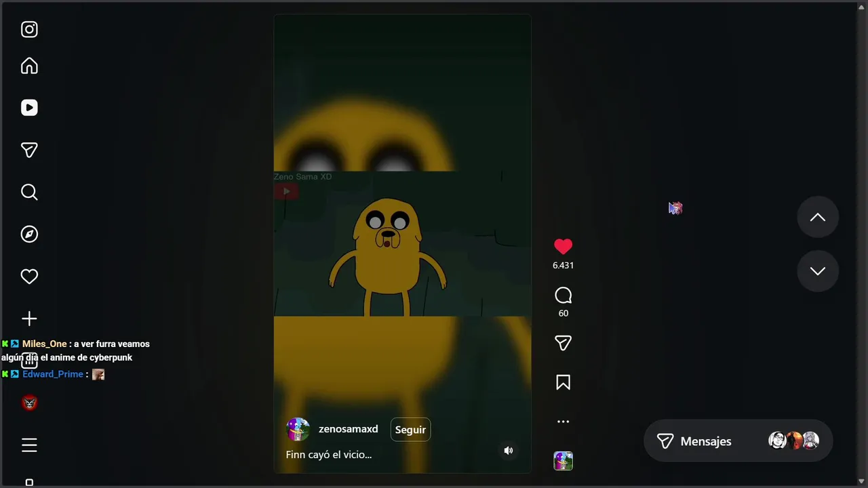Open the reel's three-dot options
The height and width of the screenshot is (488, 868).
click(x=563, y=422)
